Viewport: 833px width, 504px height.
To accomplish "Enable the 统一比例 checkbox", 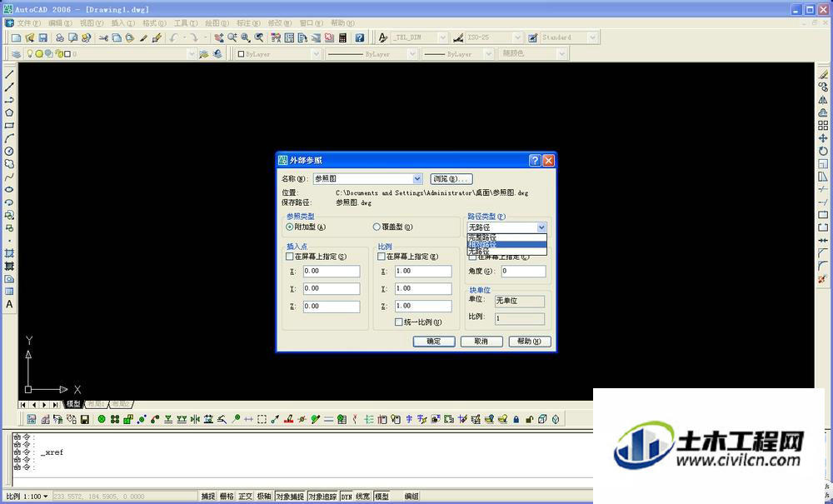I will (x=398, y=322).
